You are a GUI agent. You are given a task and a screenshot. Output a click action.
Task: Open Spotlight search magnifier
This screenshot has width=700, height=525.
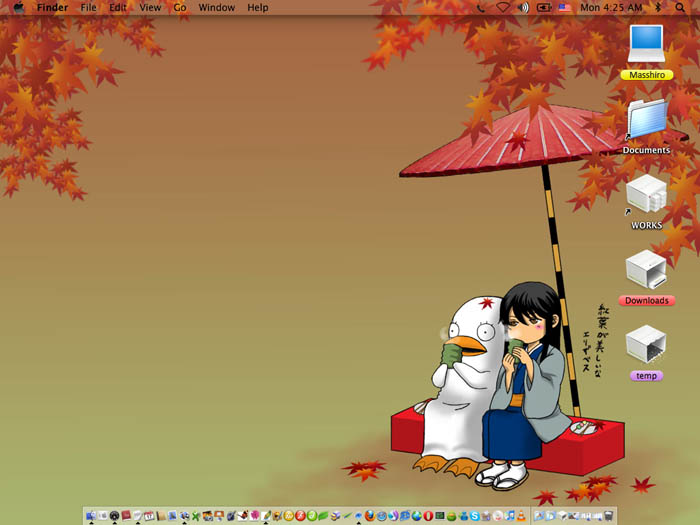pos(679,8)
